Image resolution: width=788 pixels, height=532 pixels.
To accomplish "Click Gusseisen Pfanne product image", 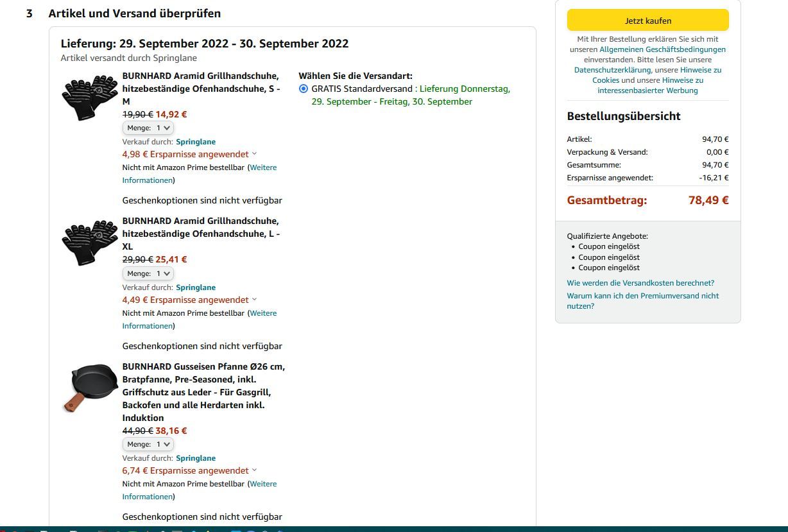I will [90, 387].
